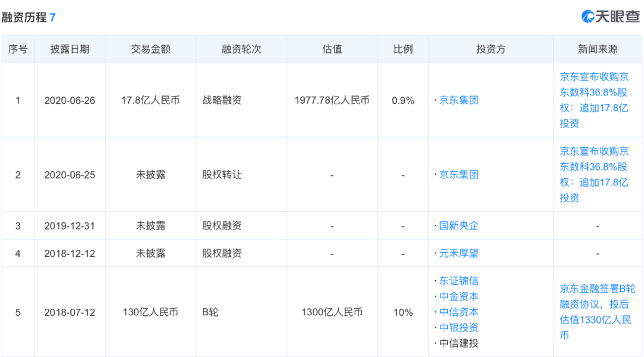
Task: Click the 交易金额 column header
Action: 151,49
